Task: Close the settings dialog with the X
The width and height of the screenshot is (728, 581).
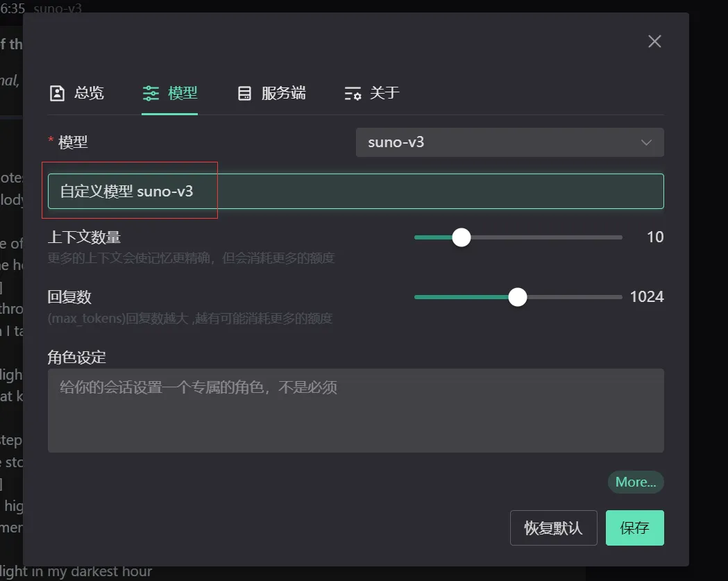Action: [x=654, y=42]
